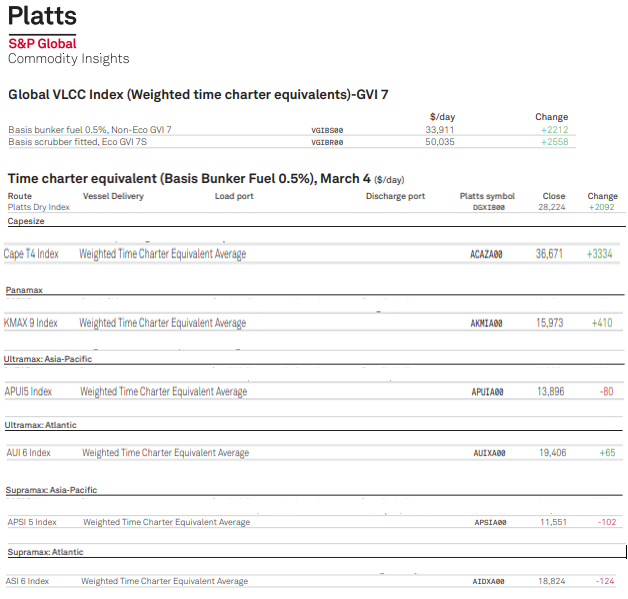Click the Route column header
This screenshot has height=599, width=628.
(20, 196)
